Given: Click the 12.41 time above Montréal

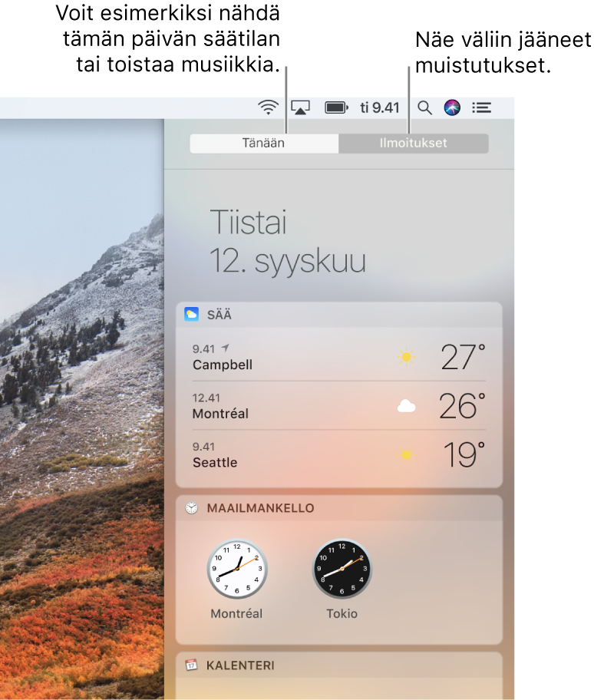Looking at the screenshot, I should [x=206, y=398].
